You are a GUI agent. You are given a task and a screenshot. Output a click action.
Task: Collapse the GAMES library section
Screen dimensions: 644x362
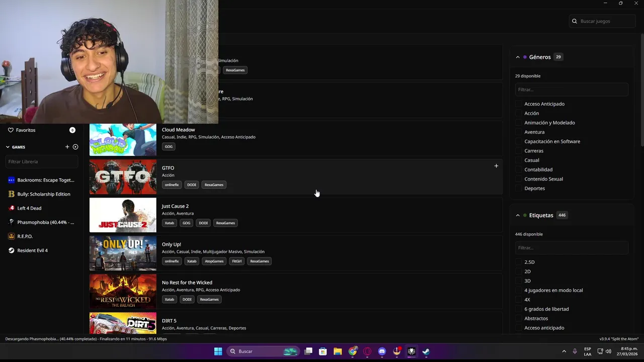[8, 147]
